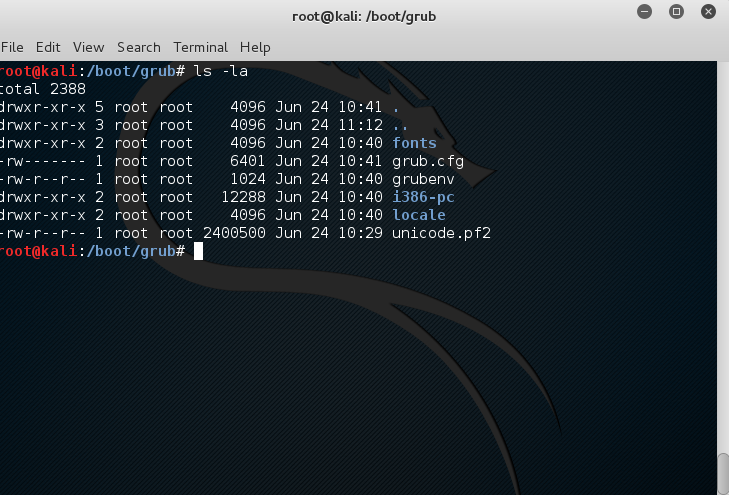The width and height of the screenshot is (729, 495).
Task: Close the terminal window
Action: click(x=709, y=13)
